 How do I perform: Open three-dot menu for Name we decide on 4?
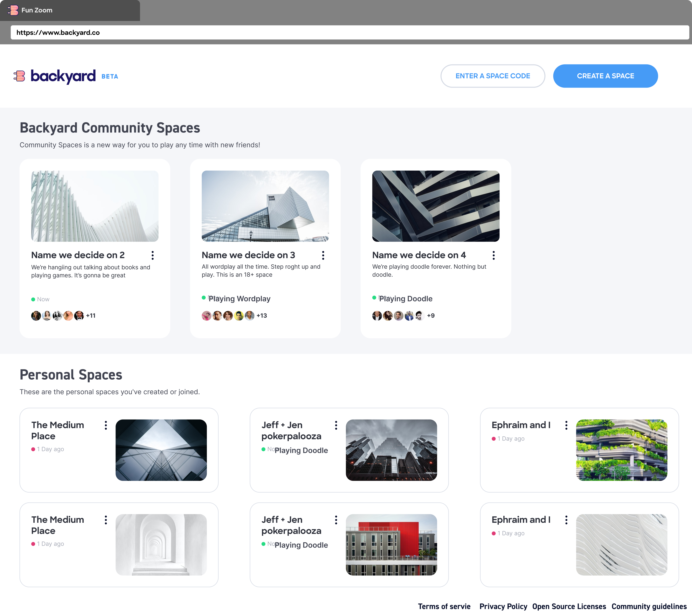pos(493,255)
